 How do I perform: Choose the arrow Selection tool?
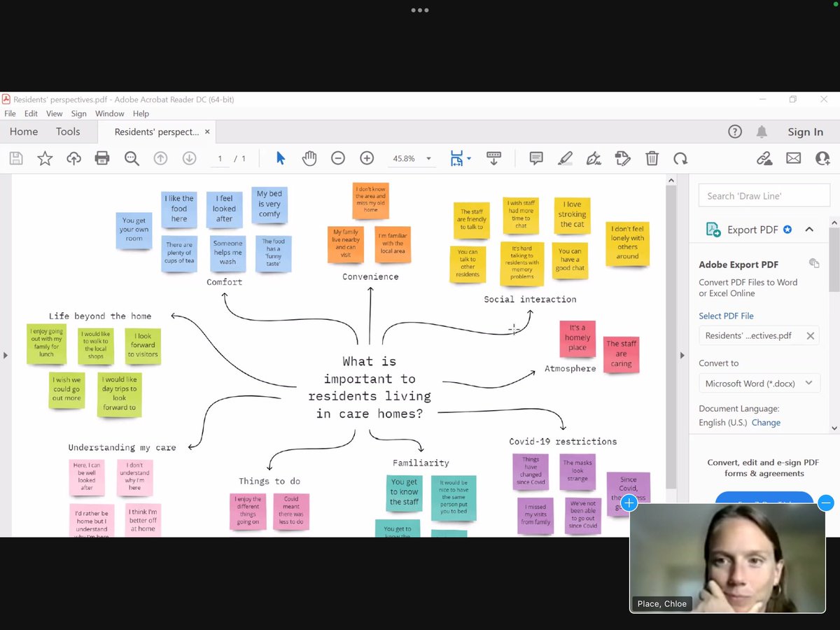click(x=281, y=159)
